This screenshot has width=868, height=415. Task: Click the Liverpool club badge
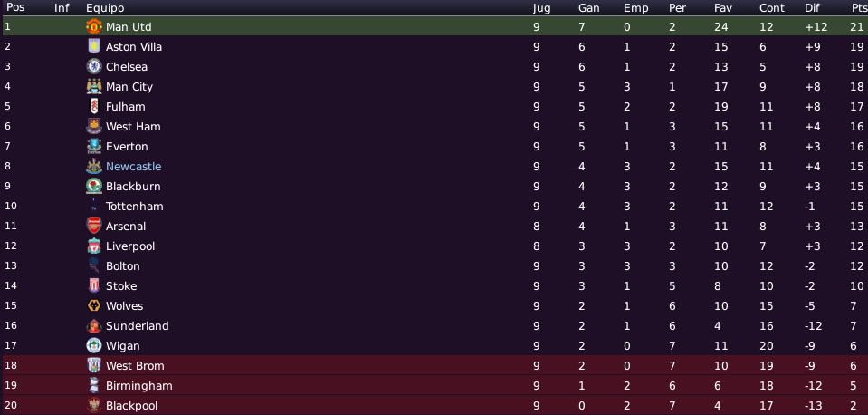(x=94, y=246)
